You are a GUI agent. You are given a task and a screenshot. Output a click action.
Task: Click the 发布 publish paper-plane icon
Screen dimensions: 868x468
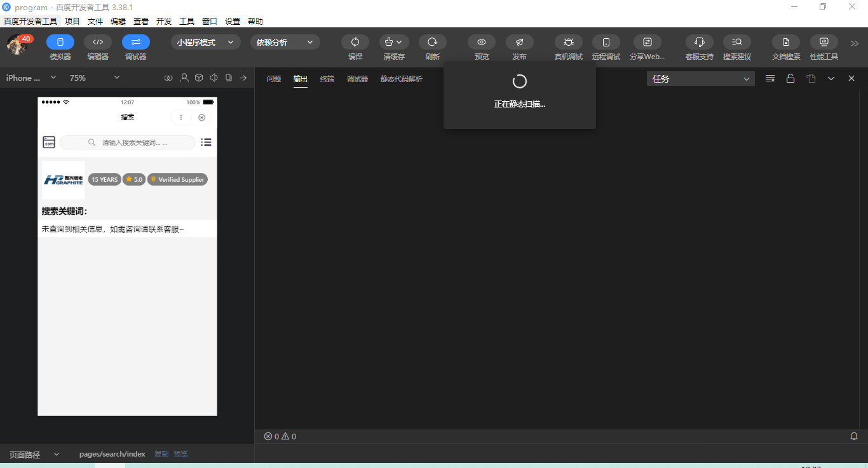pos(520,42)
